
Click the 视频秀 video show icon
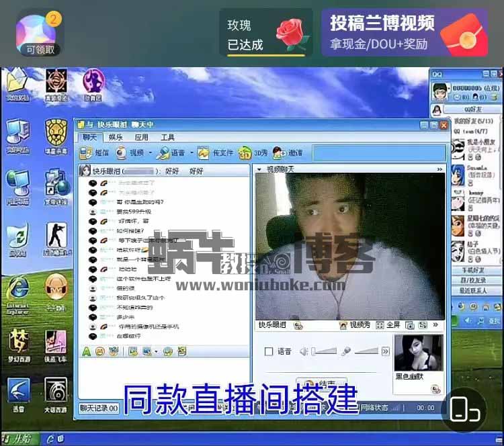(x=343, y=325)
